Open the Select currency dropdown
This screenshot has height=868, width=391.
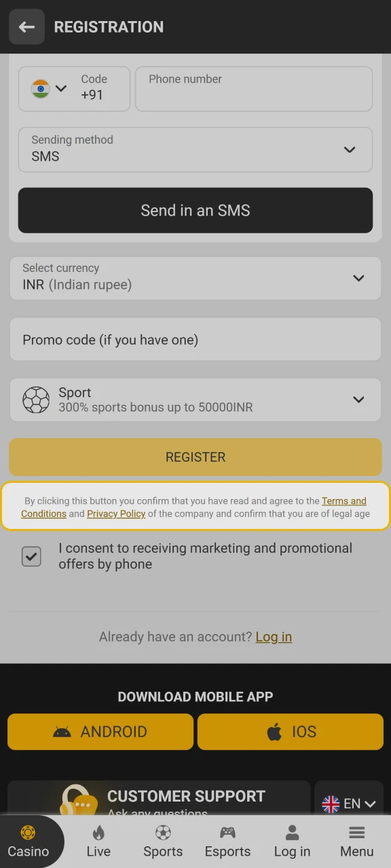pyautogui.click(x=358, y=278)
